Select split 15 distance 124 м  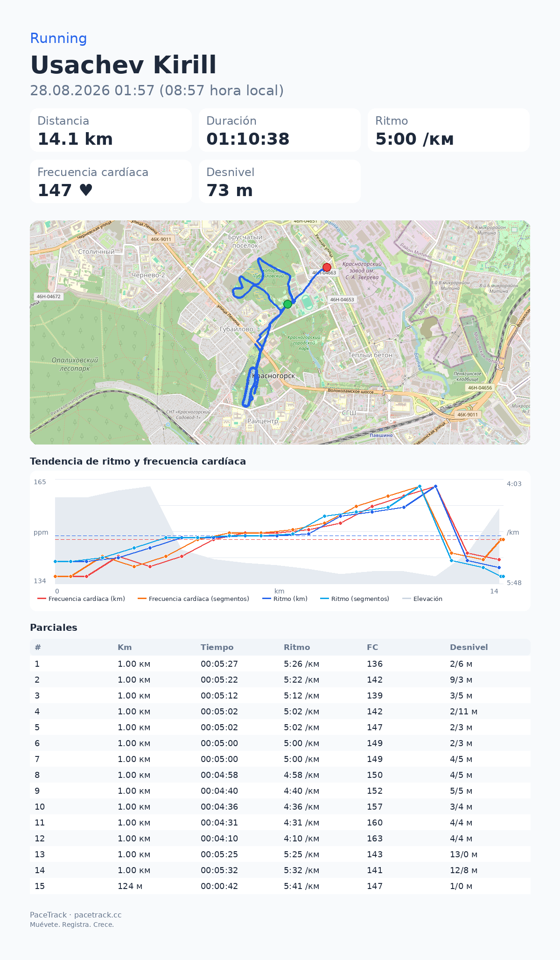130,886
